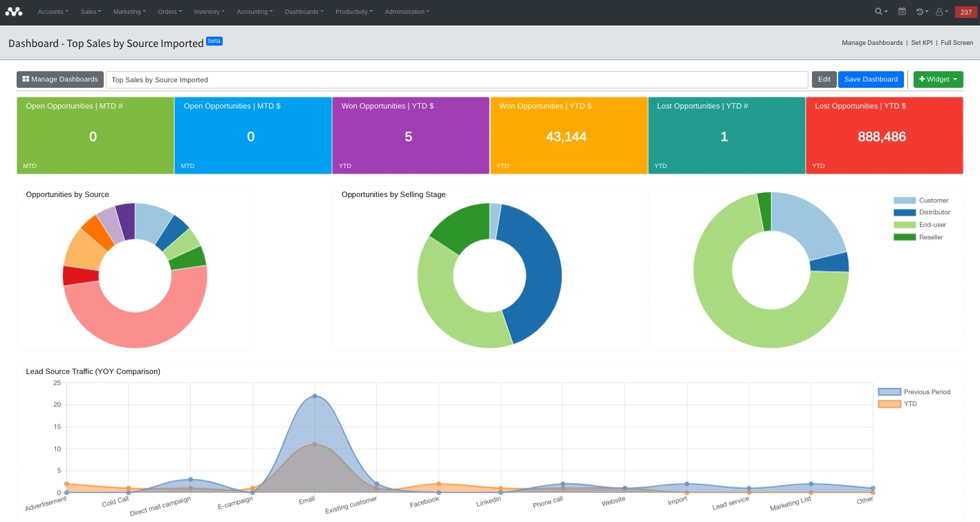Screen dimensions: 980x522
Task: Click the Edit button
Action: pos(824,80)
